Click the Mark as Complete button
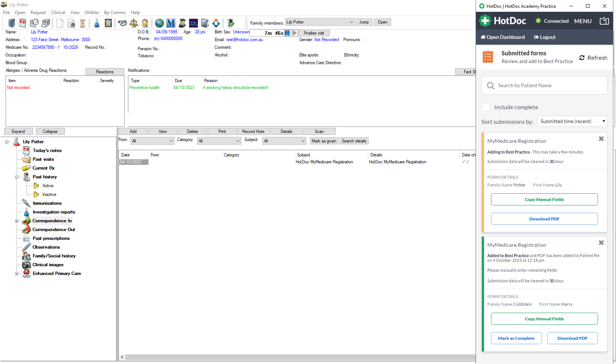616x364 pixels. [516, 338]
